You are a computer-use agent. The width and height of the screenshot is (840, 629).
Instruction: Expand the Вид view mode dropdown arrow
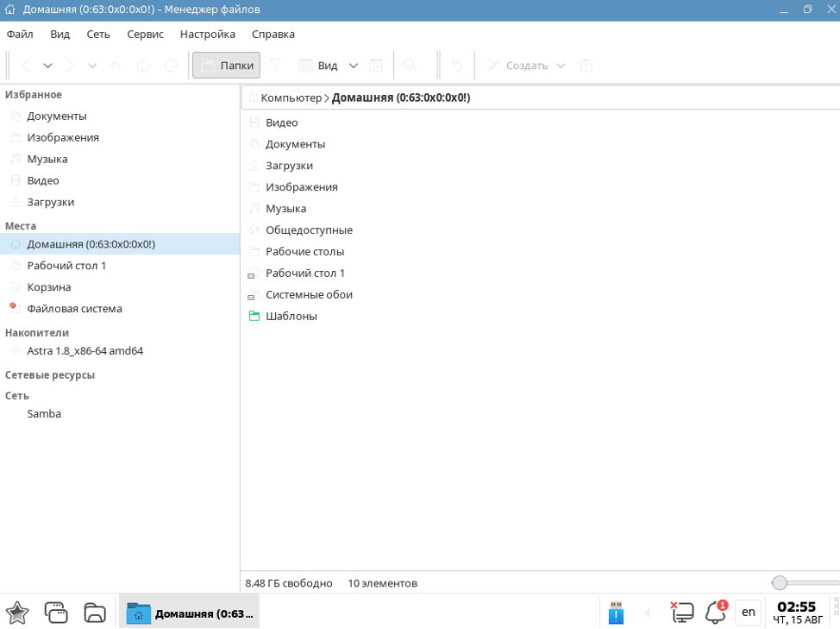(x=353, y=66)
